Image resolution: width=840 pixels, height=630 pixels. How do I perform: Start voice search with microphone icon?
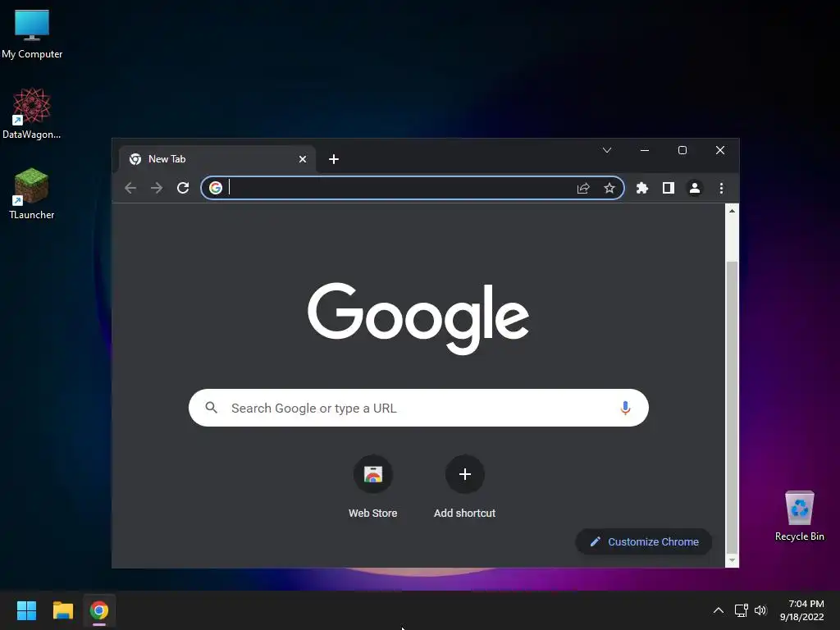624,408
